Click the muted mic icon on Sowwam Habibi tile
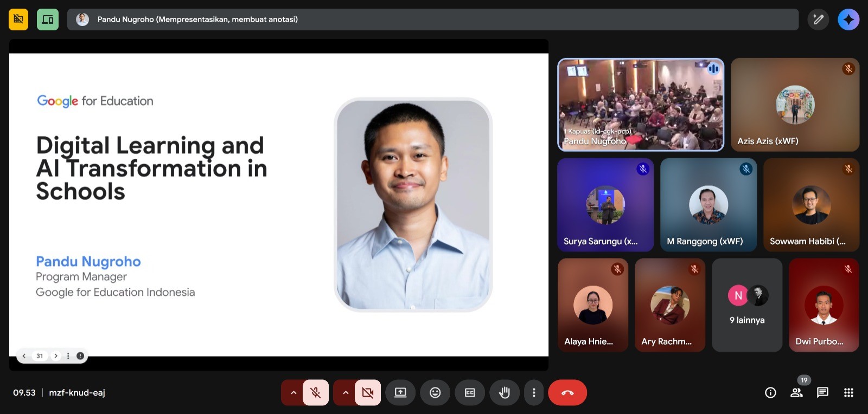Image resolution: width=868 pixels, height=414 pixels. tap(848, 169)
